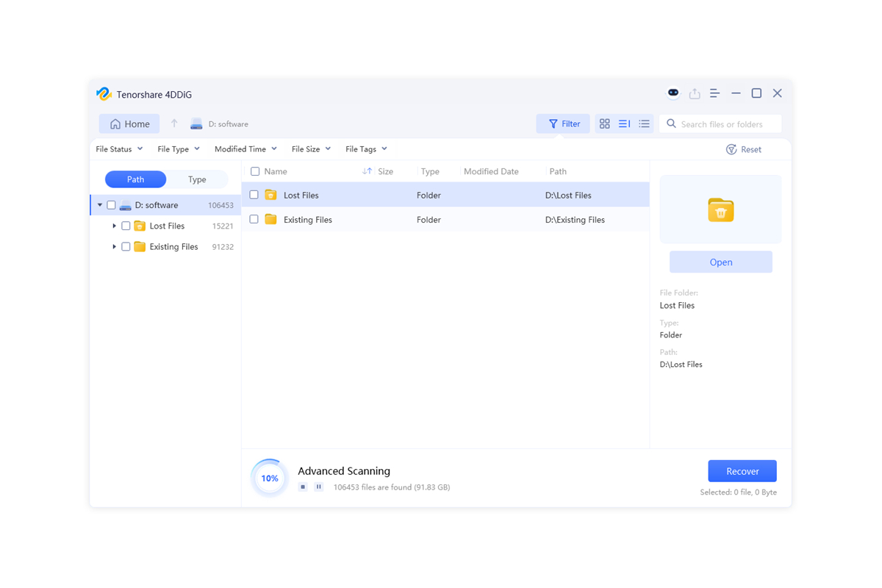Click the 10% scan progress circle
The image size is (882, 588).
point(269,477)
